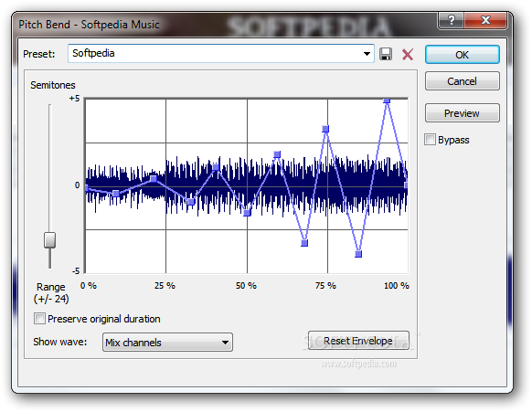Open context help with question mark button
Screen dimensions: 532x412
[x=451, y=20]
